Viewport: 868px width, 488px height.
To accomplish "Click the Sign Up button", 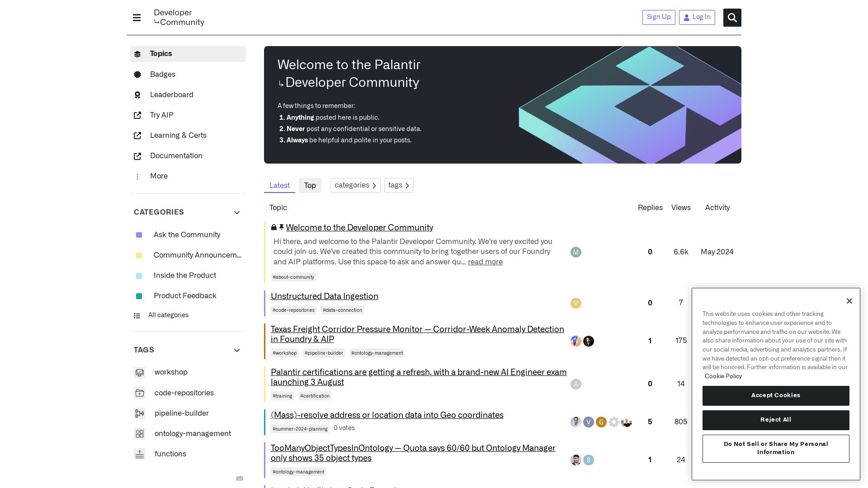I will pos(659,17).
